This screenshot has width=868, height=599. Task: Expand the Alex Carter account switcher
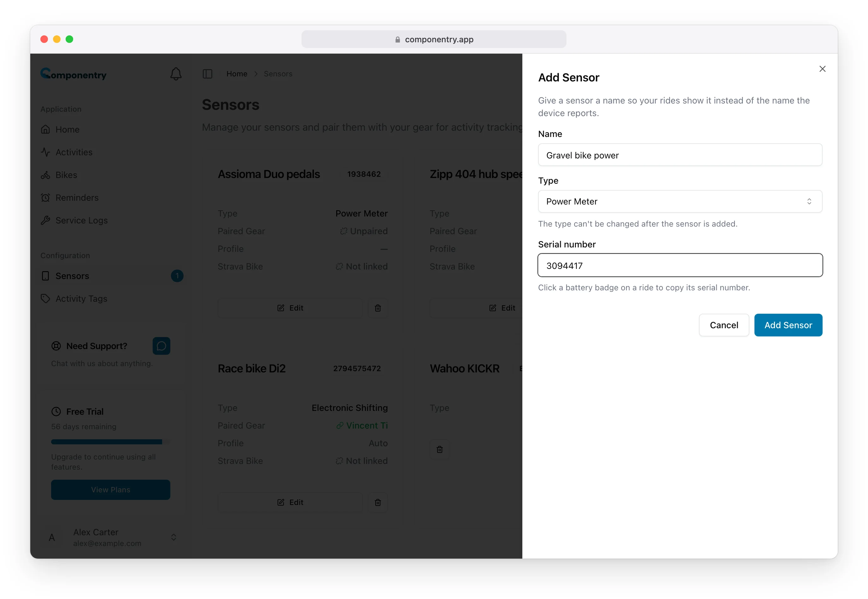coord(174,537)
